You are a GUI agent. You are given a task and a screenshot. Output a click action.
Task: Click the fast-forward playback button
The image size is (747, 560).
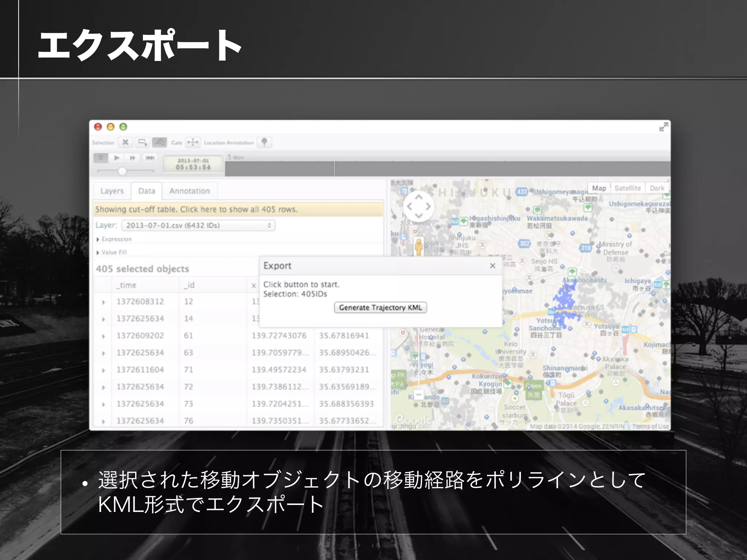[x=133, y=158]
